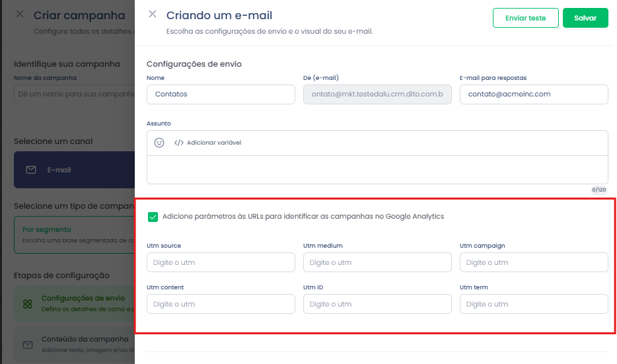Open Configurações de envio step
The height and width of the screenshot is (364, 617).
pos(75,304)
